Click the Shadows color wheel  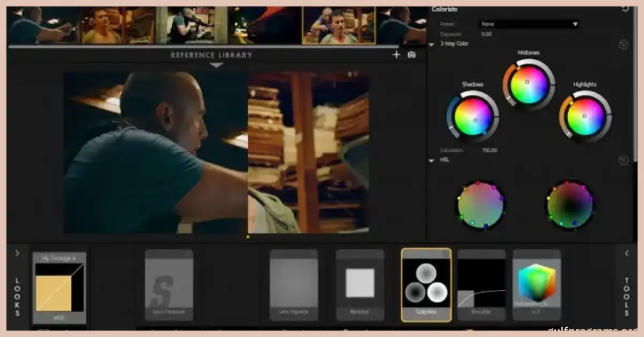tap(473, 116)
